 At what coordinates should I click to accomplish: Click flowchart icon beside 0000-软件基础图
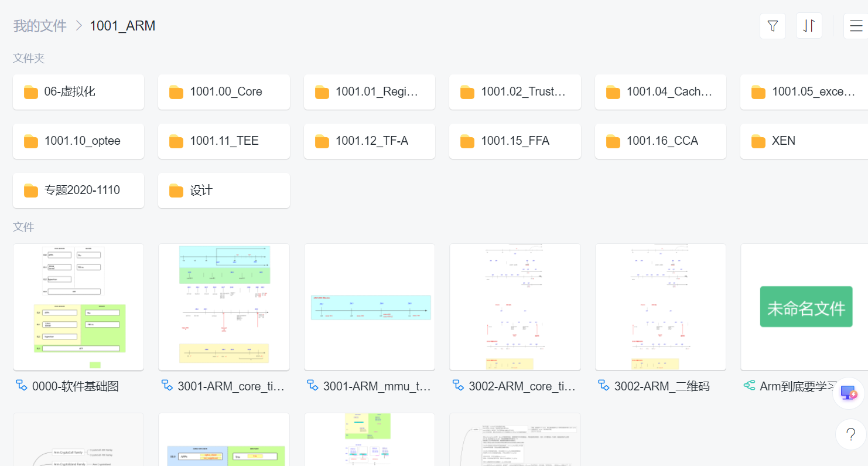22,386
